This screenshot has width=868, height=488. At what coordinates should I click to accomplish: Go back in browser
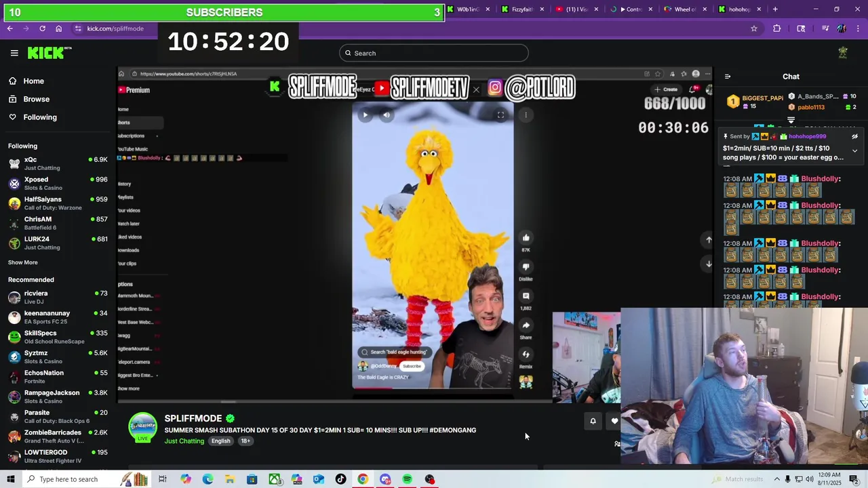[x=10, y=28]
